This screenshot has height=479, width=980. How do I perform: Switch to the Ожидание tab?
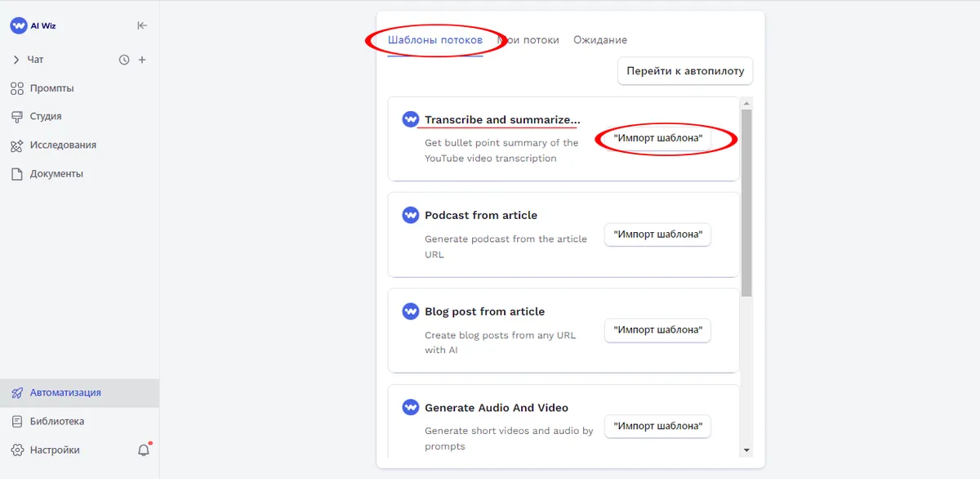tap(600, 40)
